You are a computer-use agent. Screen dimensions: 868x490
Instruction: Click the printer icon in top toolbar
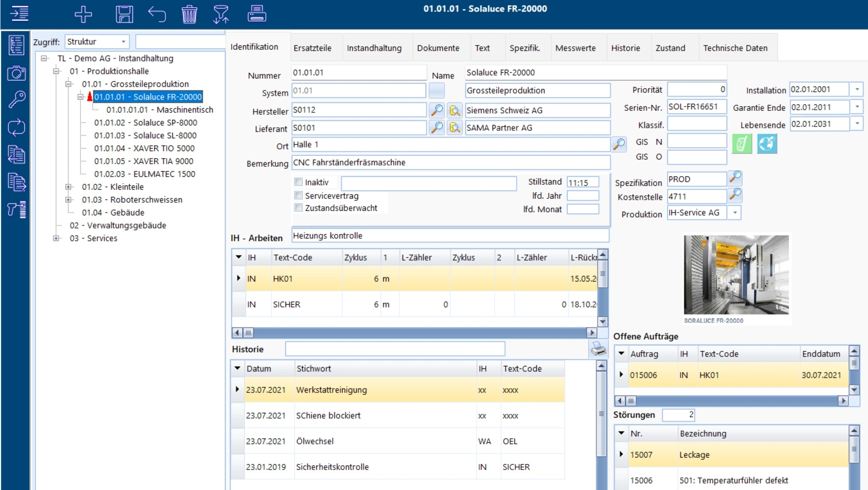[257, 14]
